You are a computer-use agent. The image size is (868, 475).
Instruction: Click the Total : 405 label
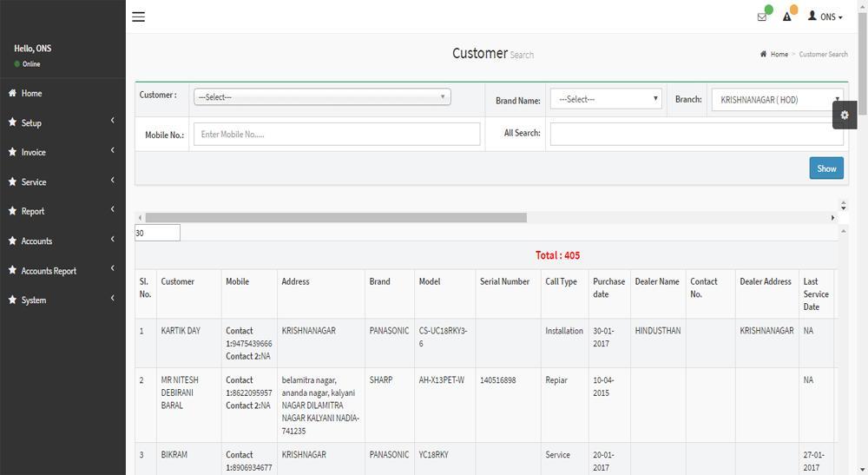pyautogui.click(x=557, y=255)
